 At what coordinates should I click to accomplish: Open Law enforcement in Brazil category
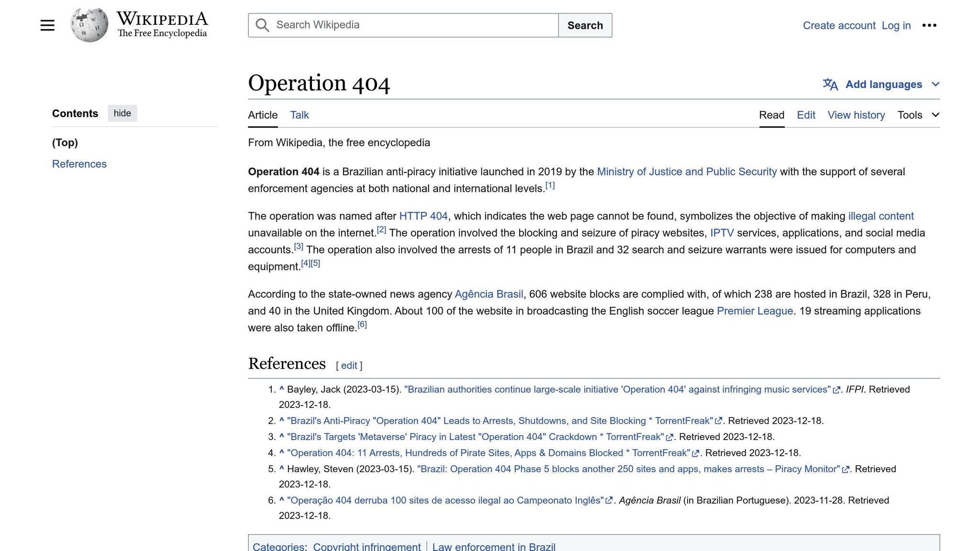[x=494, y=546]
